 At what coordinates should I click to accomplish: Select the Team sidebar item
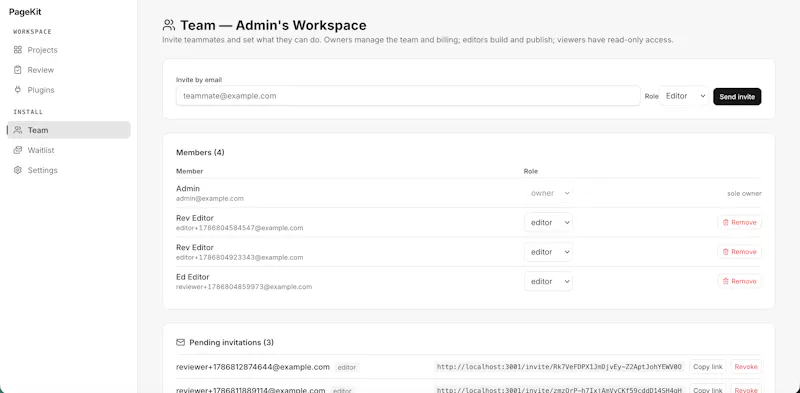coord(69,130)
